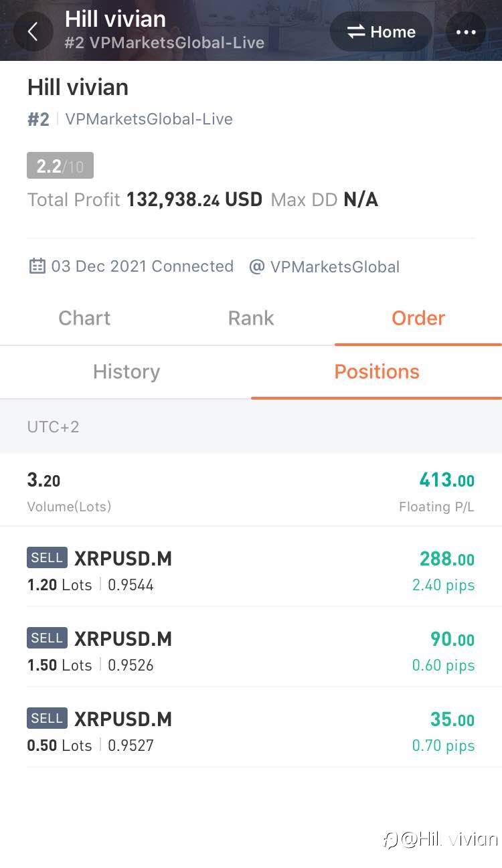This screenshot has width=502, height=868.
Task: Select the Positions sub-tab
Action: 377,371
